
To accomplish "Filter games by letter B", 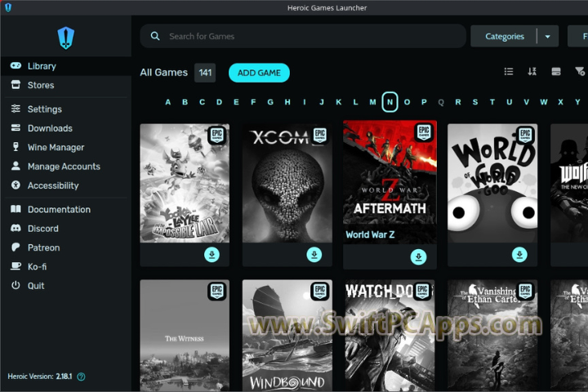I will pyautogui.click(x=185, y=102).
